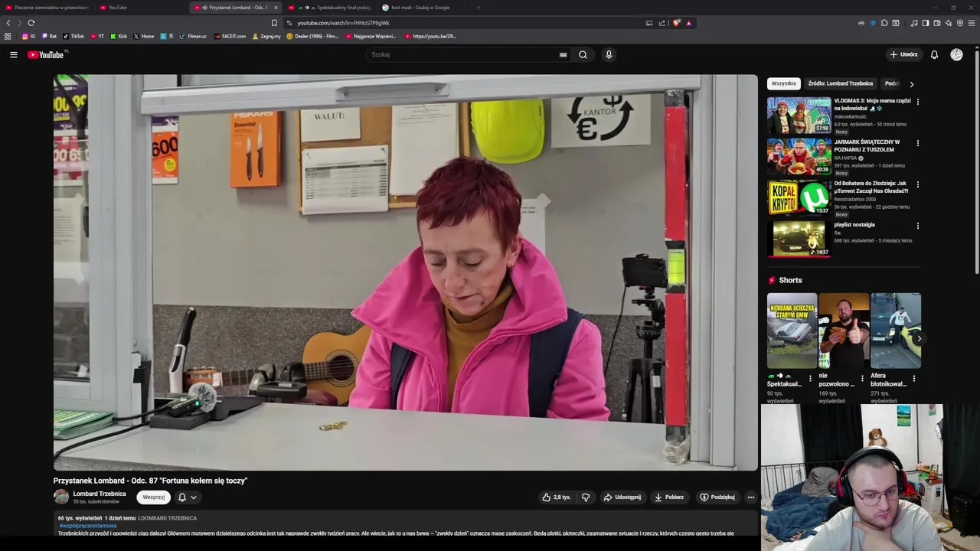This screenshot has width=980, height=551.
Task: Click the Wesprzyj button
Action: (x=153, y=497)
